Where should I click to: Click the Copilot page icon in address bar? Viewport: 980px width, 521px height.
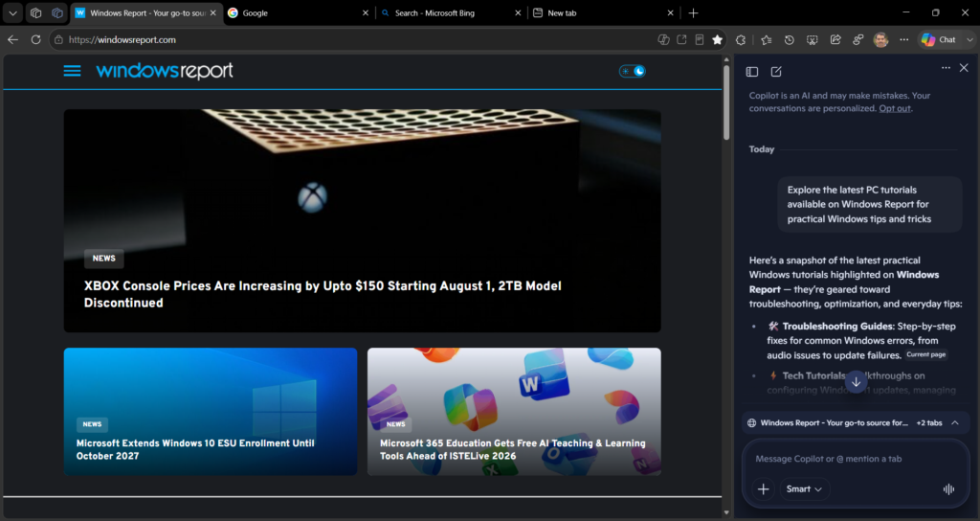click(x=664, y=39)
